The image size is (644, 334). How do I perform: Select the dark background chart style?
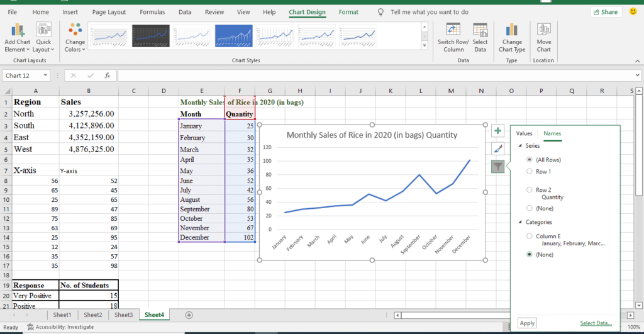[151, 36]
